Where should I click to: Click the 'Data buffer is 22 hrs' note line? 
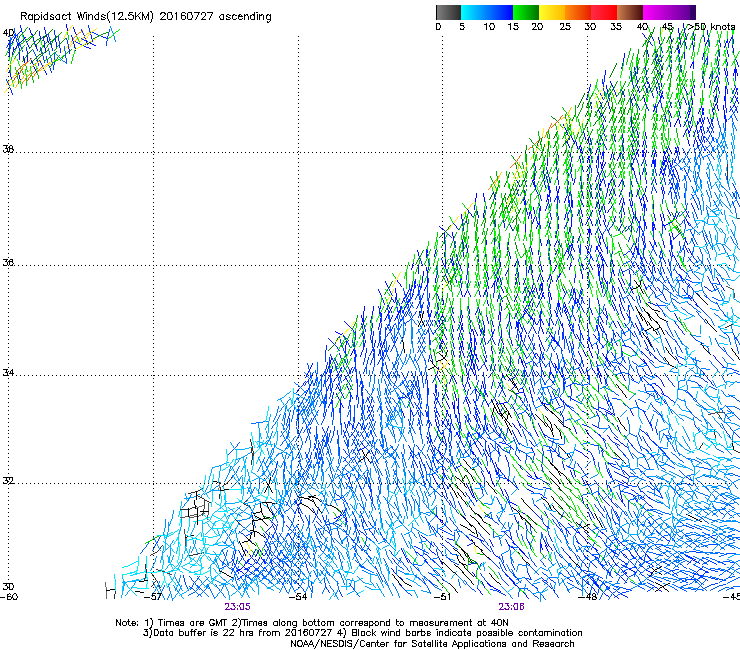362,633
